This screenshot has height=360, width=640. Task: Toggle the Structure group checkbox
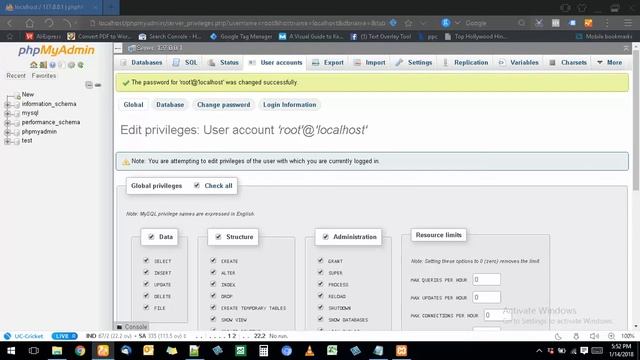tap(218, 237)
